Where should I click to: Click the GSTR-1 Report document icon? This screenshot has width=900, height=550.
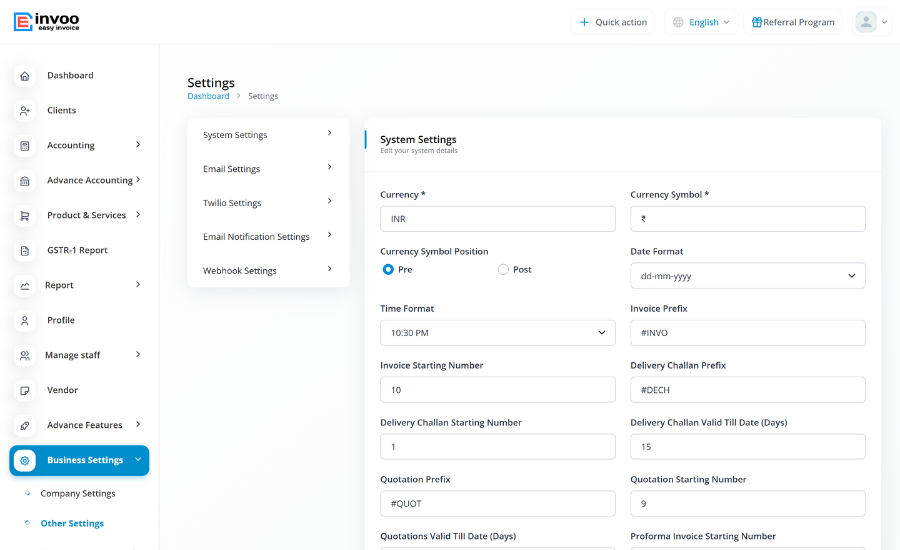pos(25,251)
